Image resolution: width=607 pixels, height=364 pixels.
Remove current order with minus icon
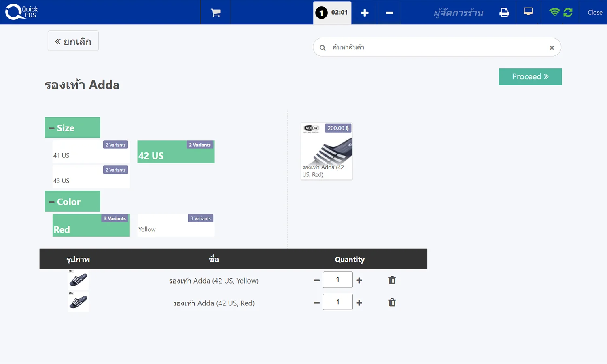[389, 13]
